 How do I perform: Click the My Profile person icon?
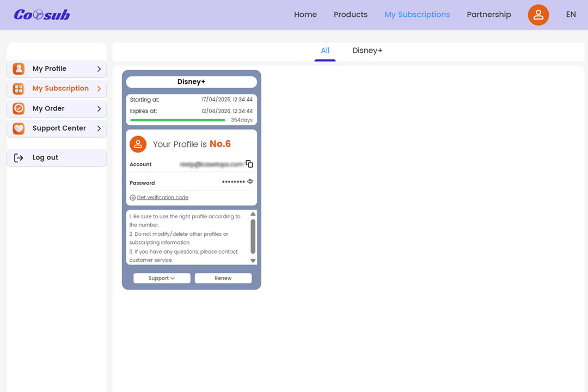coord(19,69)
